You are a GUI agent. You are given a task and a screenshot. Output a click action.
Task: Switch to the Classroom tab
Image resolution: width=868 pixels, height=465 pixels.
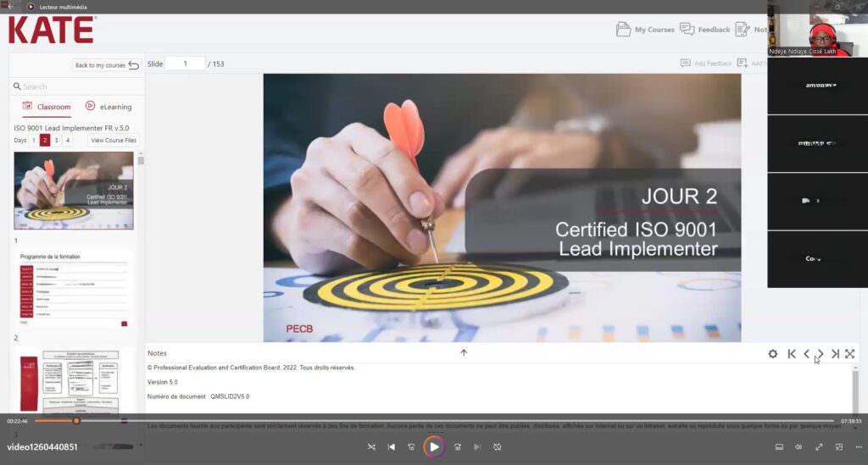(x=47, y=107)
